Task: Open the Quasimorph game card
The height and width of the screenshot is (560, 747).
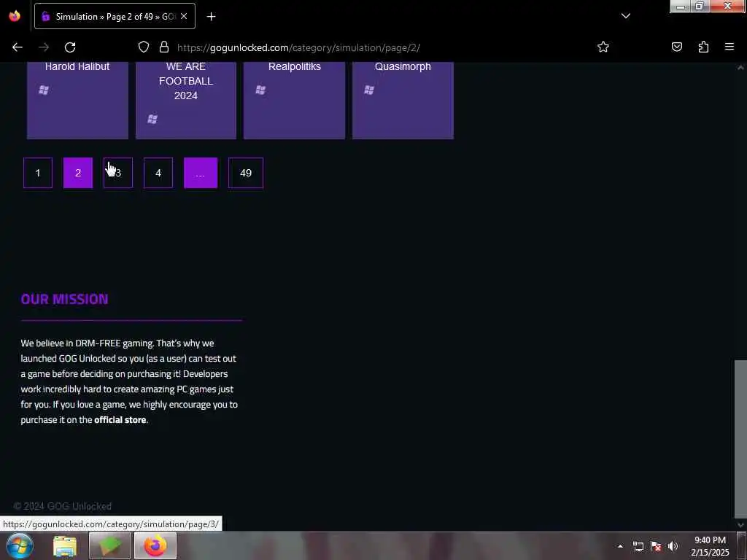Action: tap(403, 101)
